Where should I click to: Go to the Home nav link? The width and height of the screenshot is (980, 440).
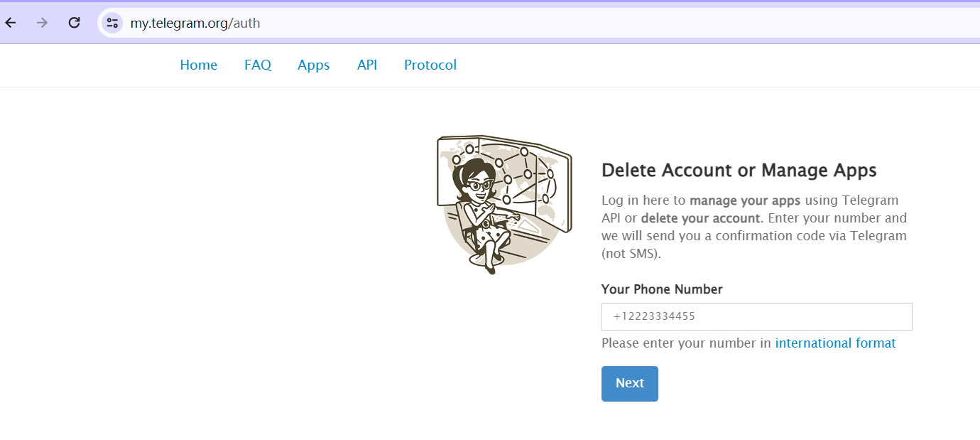[198, 65]
